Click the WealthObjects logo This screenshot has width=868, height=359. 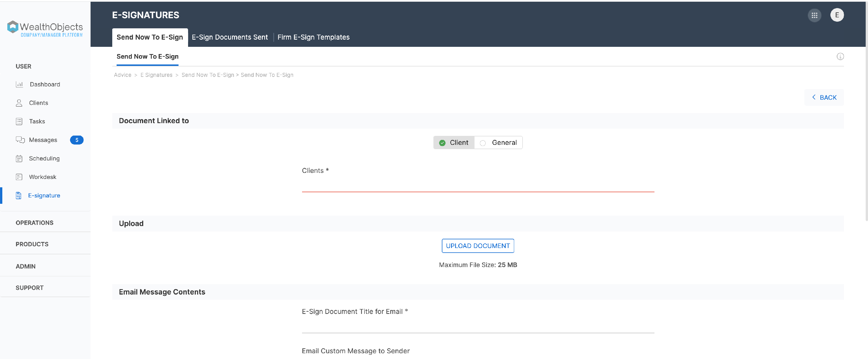click(x=45, y=28)
